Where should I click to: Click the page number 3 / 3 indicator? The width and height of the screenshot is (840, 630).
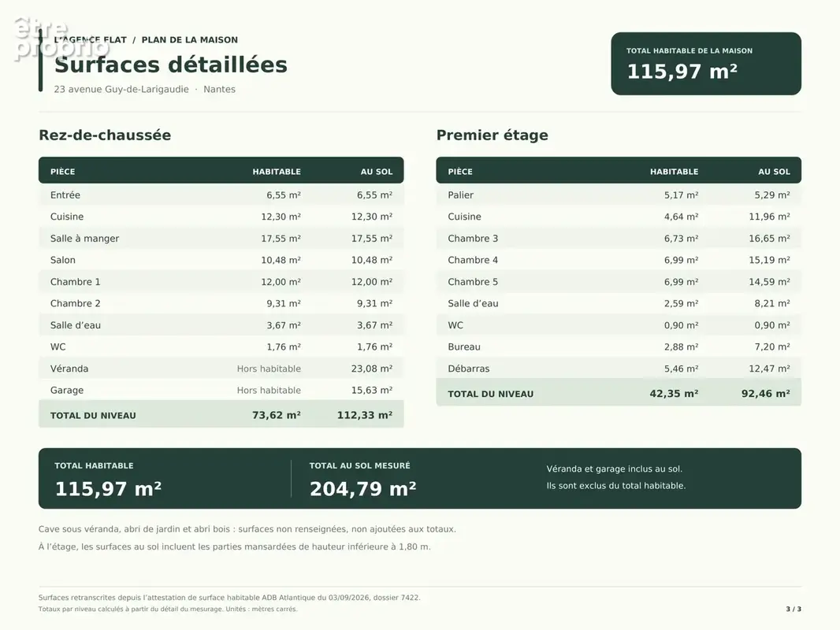pos(794,609)
